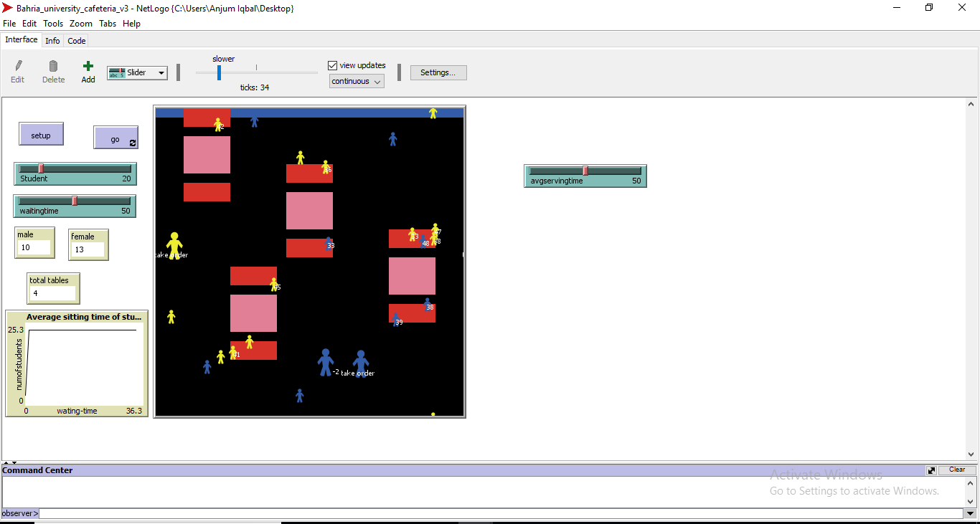
Task: Open the Settings... button
Action: [438, 72]
